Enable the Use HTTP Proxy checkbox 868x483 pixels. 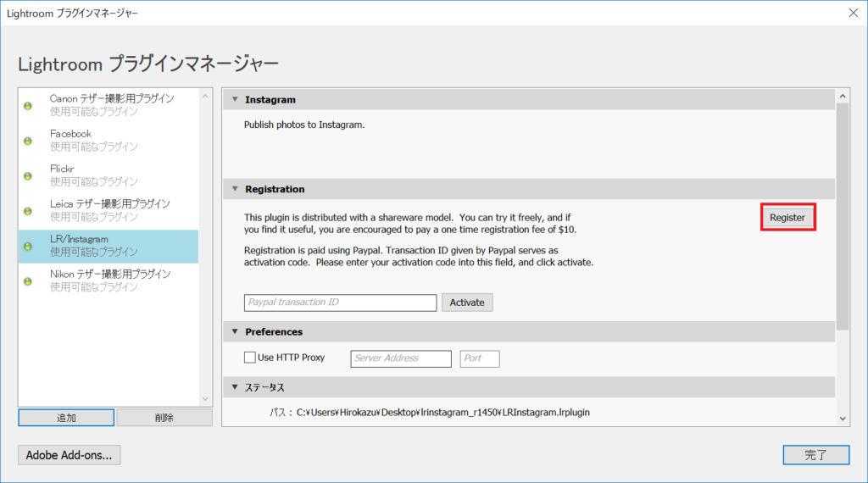click(250, 358)
